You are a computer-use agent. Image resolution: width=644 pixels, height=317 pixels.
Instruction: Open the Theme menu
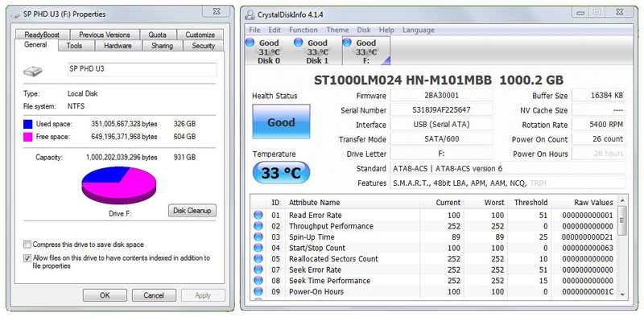(337, 30)
